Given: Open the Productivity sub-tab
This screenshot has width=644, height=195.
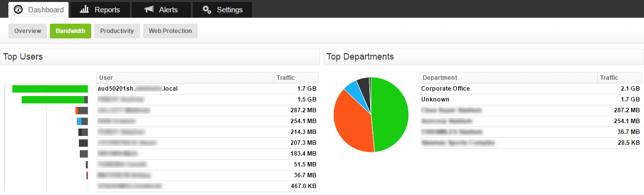Looking at the screenshot, I should [117, 31].
